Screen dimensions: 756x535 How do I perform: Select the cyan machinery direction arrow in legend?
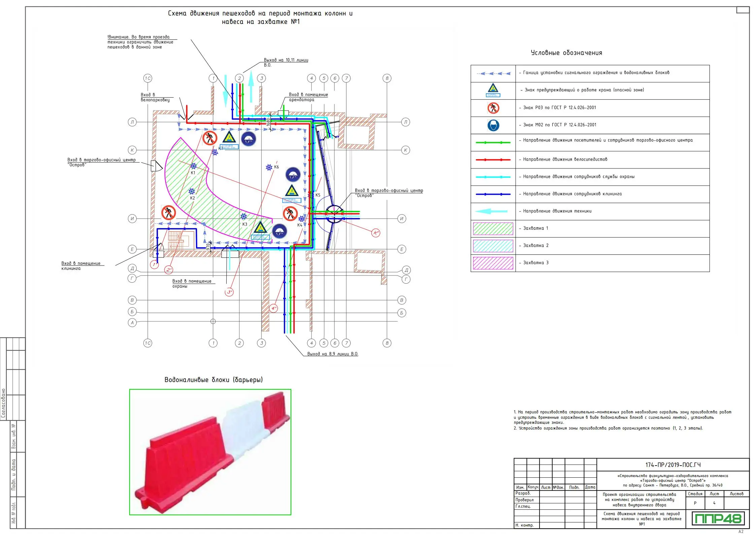click(491, 211)
